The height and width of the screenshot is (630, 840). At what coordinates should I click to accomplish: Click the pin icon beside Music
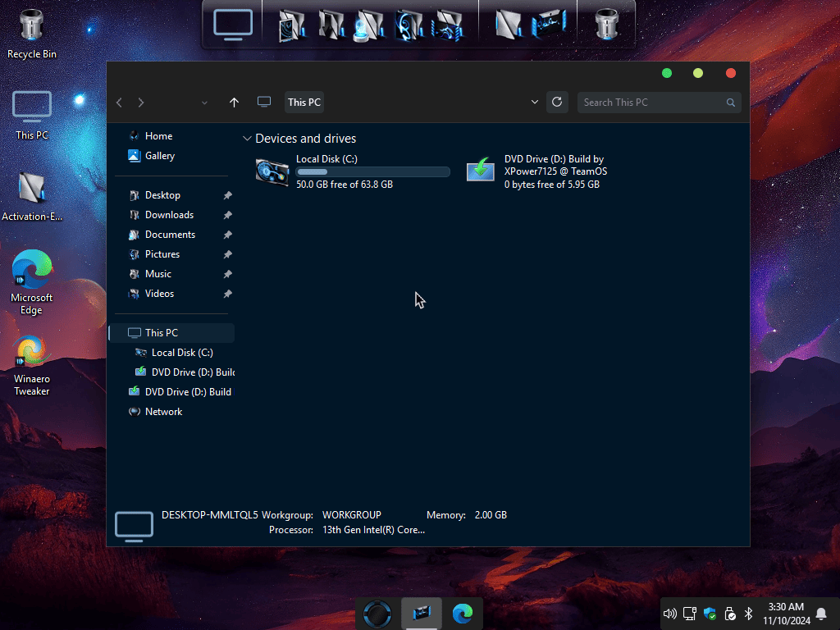pos(228,274)
